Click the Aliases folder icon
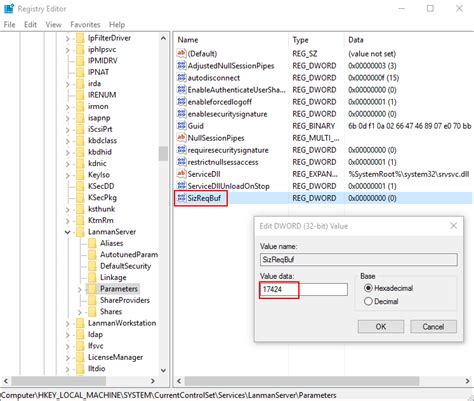 [x=92, y=243]
